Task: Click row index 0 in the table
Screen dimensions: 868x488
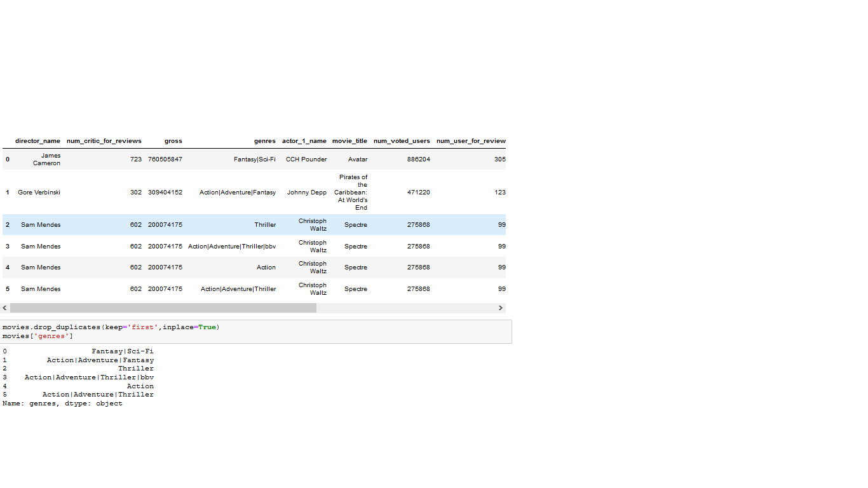Action: [x=8, y=159]
